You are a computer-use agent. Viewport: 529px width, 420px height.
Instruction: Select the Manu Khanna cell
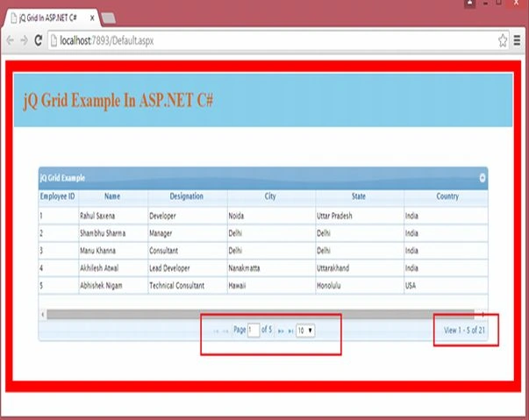(113, 251)
